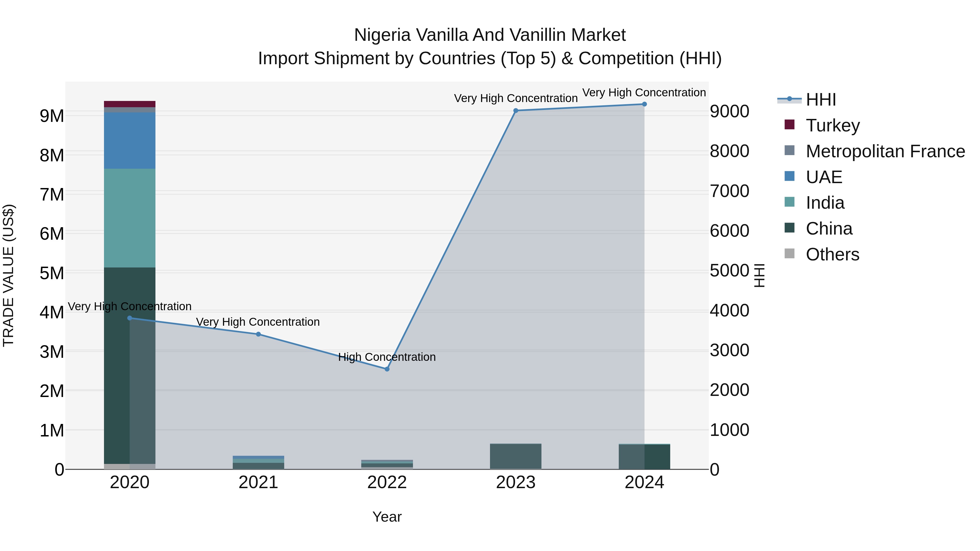Click the India teal swatch in legend
Viewport: 980px width, 551px height.
[x=789, y=202]
